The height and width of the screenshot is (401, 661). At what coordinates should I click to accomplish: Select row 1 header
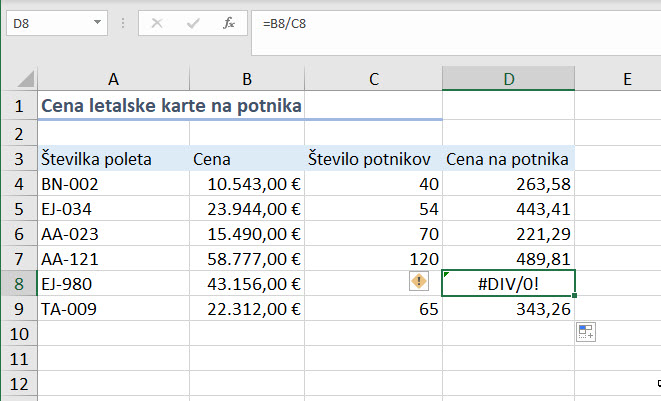click(x=19, y=105)
